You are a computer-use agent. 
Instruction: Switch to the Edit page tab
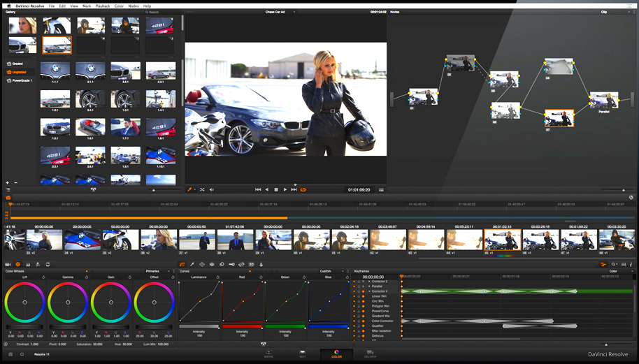[x=303, y=355]
